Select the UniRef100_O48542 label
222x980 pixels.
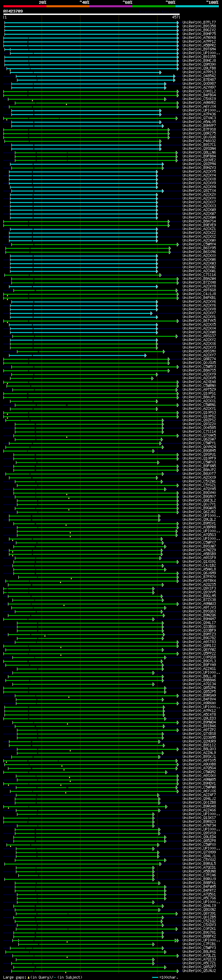point(199,76)
